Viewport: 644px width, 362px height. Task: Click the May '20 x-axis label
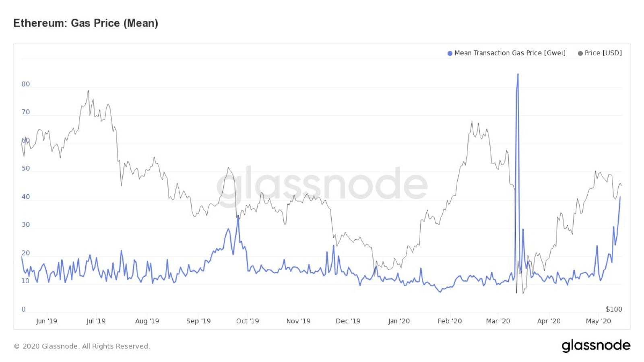599,321
